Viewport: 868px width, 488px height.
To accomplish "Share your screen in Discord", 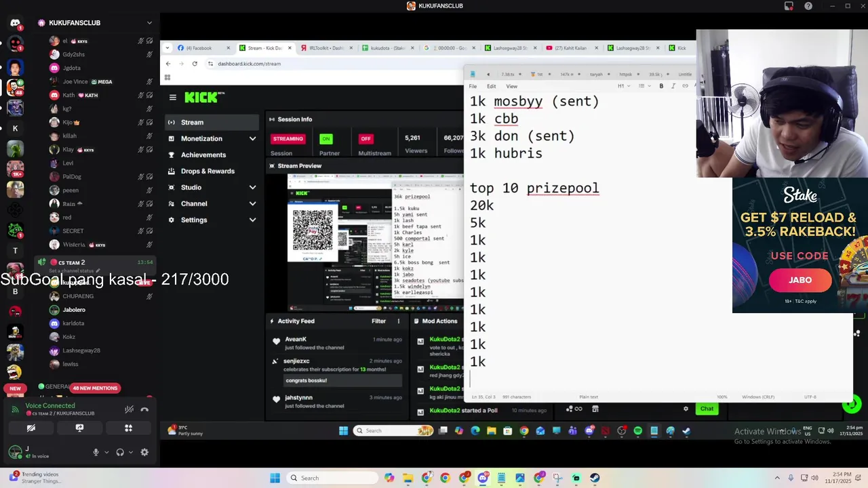I will pos(79,428).
